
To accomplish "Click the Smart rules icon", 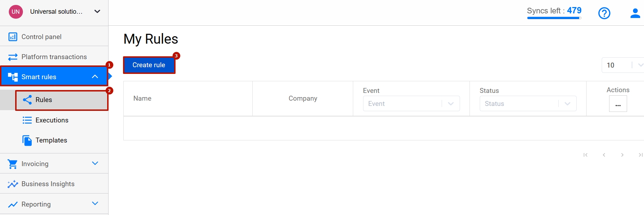I will [13, 77].
